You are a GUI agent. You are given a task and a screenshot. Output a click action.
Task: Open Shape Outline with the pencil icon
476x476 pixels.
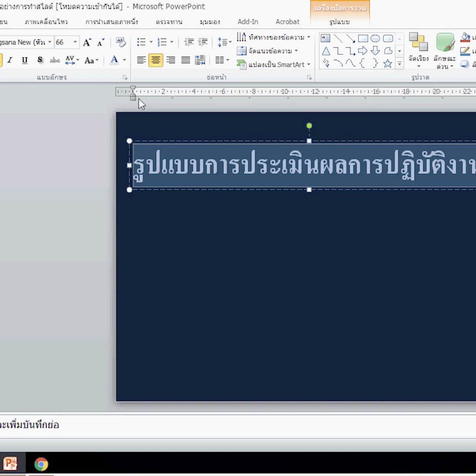point(465,51)
